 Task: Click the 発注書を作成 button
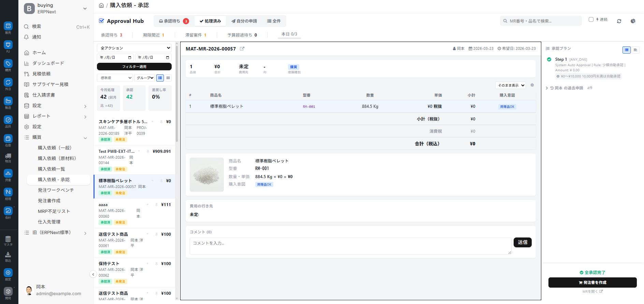(592, 283)
